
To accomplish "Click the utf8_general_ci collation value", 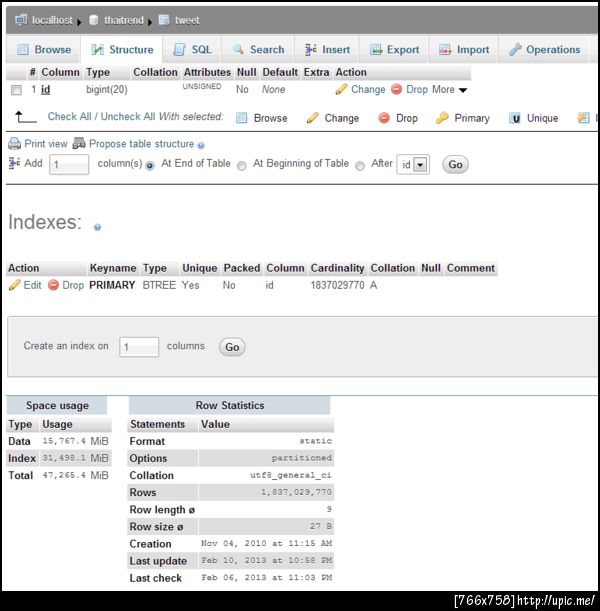I will pyautogui.click(x=291, y=475).
